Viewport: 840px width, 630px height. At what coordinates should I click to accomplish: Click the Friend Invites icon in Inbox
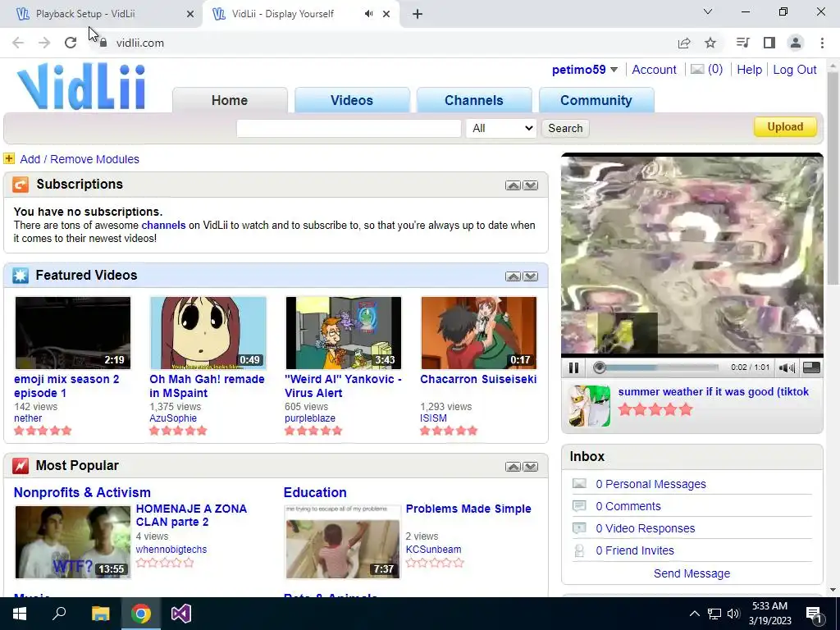579,550
